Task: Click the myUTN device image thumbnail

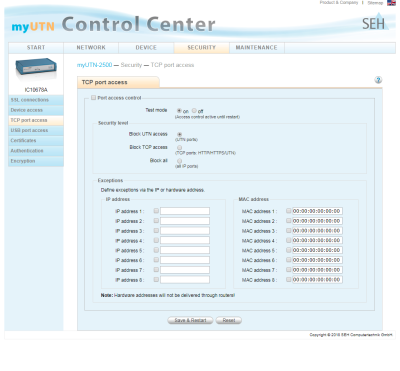Action: pyautogui.click(x=36, y=69)
